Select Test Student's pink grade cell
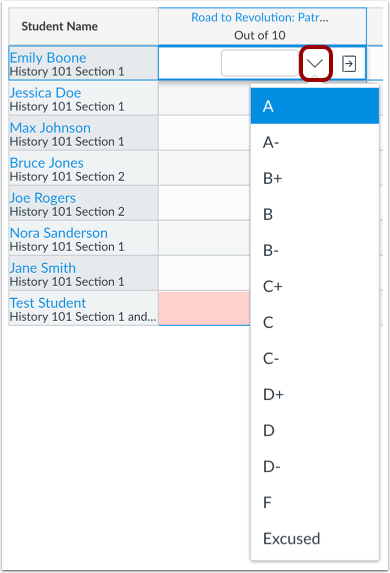This screenshot has width=390, height=573. coord(204,308)
